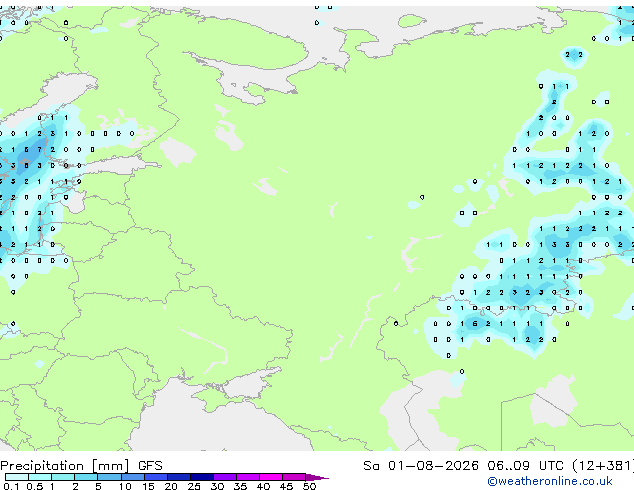The width and height of the screenshot is (634, 490).
Task: Pick the 35–40 mm violet legend swatch
Action: tap(248, 477)
